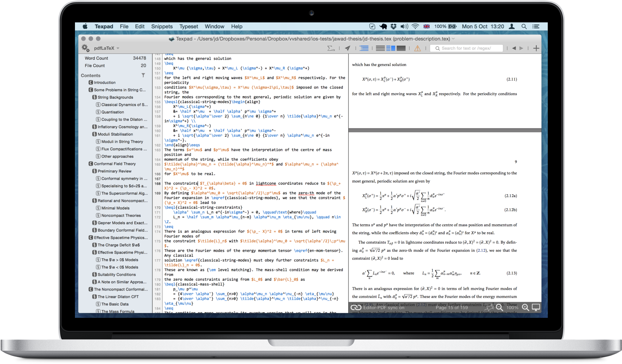Click the paper plane toolbar icon

click(347, 48)
